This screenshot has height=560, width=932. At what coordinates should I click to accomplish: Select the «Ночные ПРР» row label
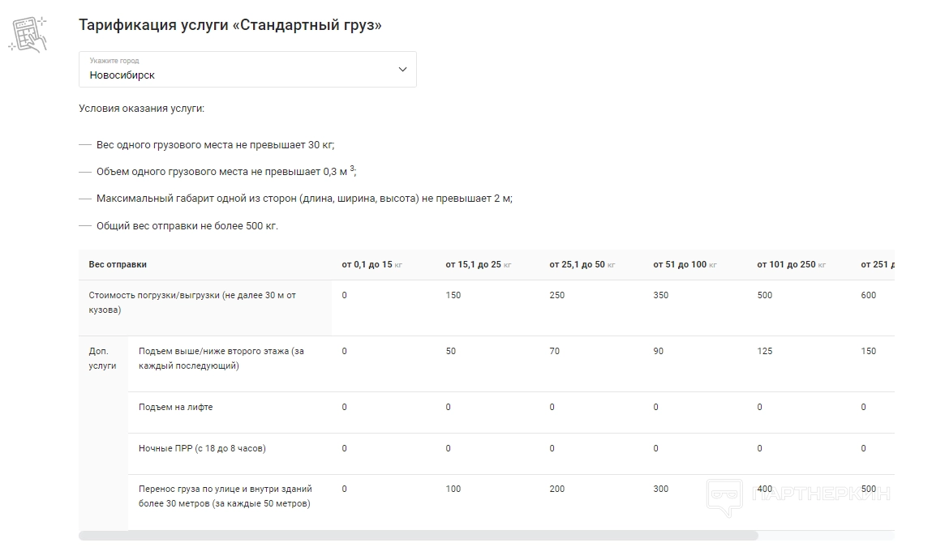(202, 448)
